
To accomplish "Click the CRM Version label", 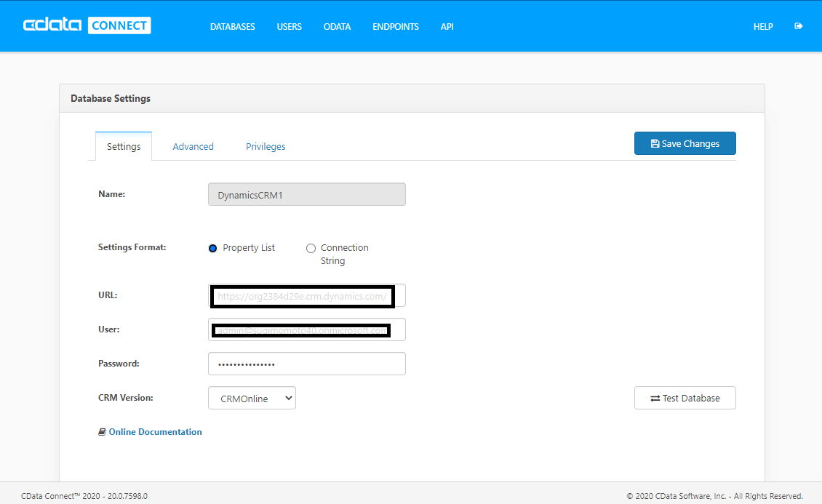I will [126, 398].
